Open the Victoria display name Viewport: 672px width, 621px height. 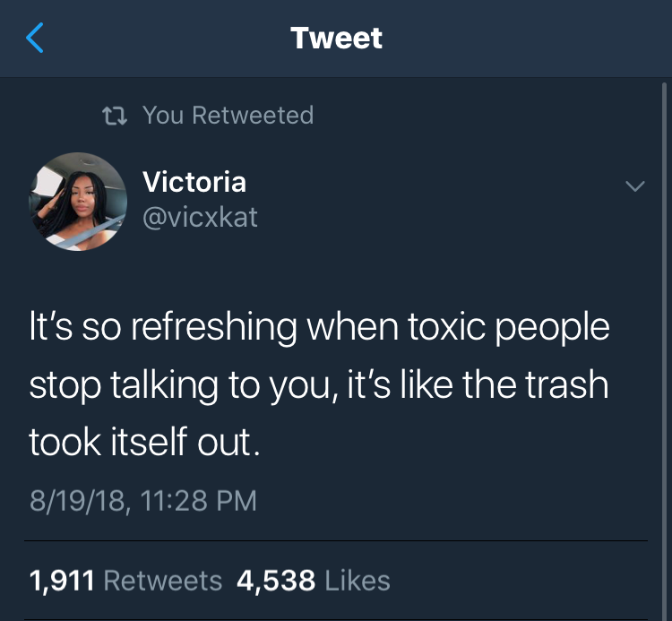click(194, 182)
